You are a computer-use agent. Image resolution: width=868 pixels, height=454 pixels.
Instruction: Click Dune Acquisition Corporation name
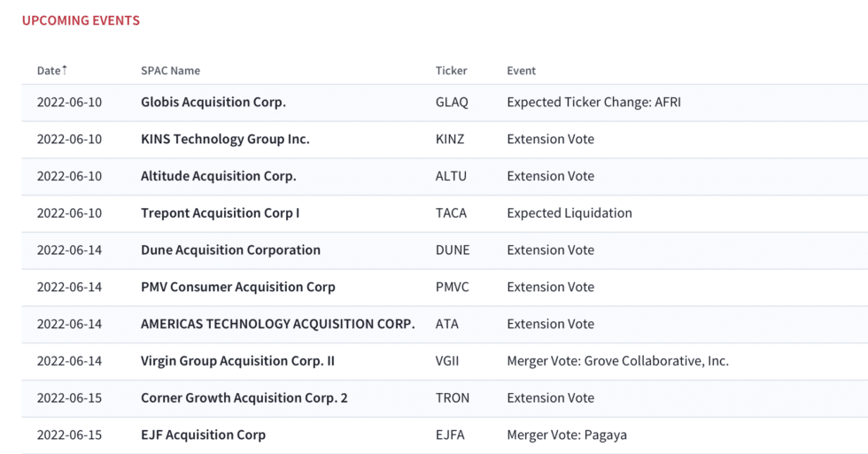click(x=231, y=250)
